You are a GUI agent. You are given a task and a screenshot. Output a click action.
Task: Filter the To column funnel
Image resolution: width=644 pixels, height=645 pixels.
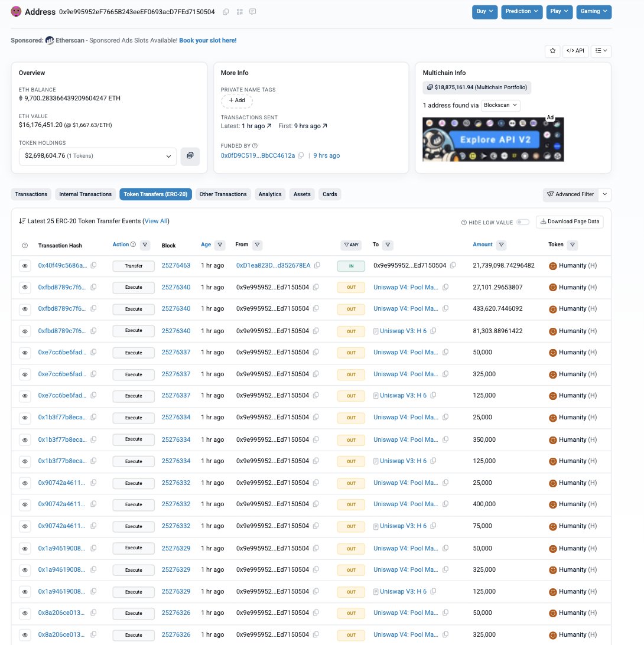coord(388,245)
